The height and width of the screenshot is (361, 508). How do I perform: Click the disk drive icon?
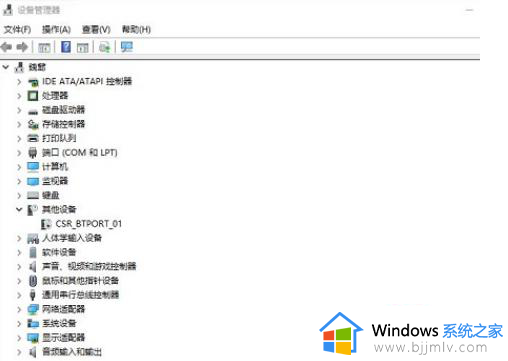click(x=33, y=111)
